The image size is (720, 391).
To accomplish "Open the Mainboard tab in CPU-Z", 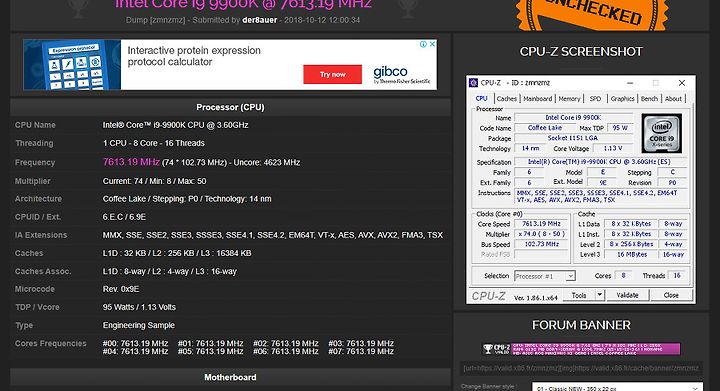I will tap(538, 99).
